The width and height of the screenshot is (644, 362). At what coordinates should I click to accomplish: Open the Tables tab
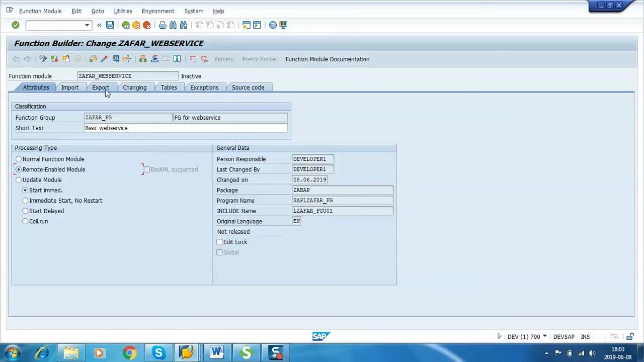tap(169, 87)
